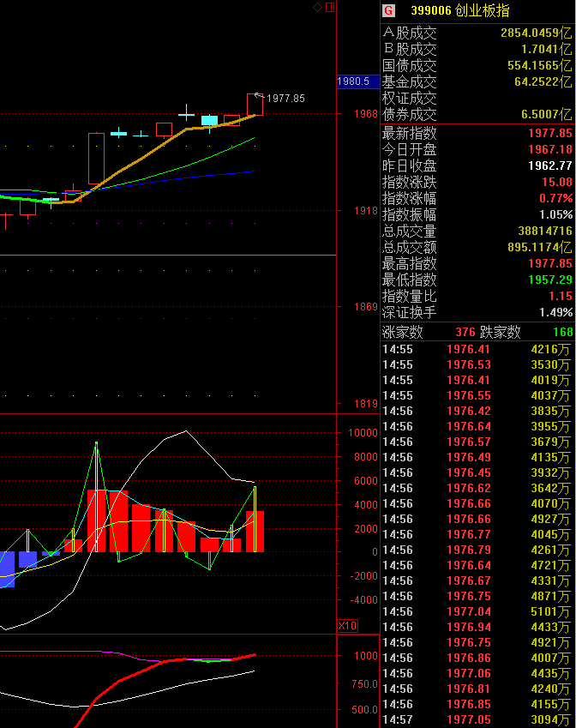This screenshot has height=728, width=576.
Task: Click the 1977.85 label on latest candle
Action: (285, 99)
